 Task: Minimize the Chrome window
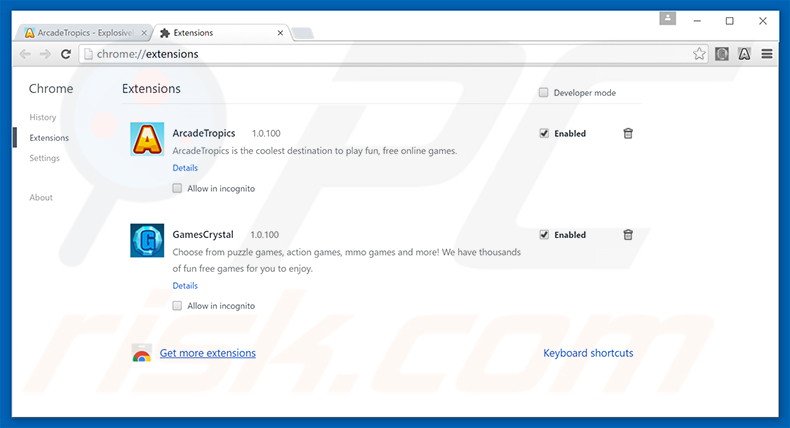[x=697, y=21]
